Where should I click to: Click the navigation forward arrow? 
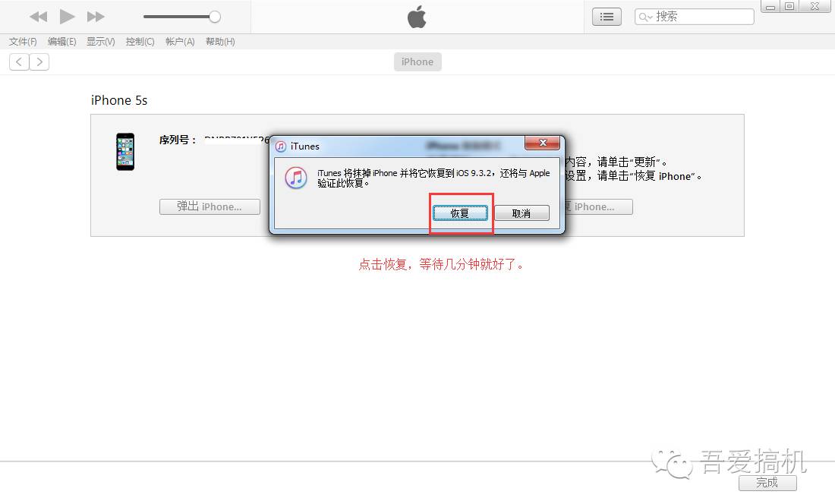coord(39,61)
